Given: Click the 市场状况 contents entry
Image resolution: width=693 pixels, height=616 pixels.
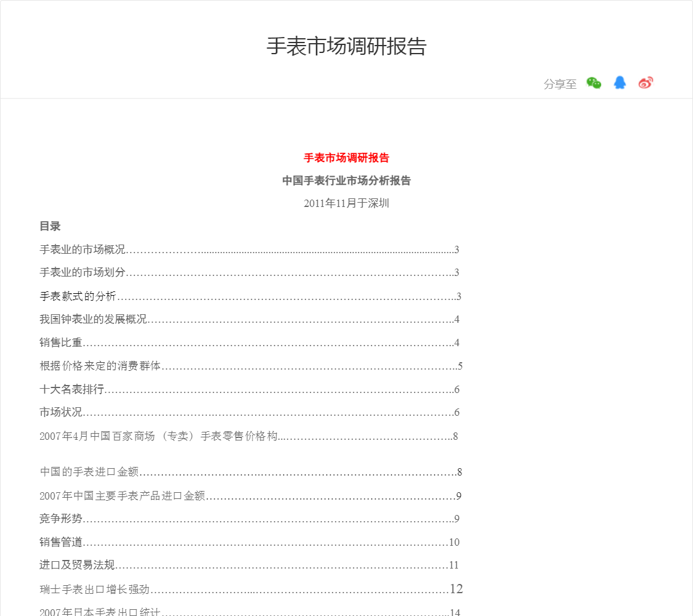Looking at the screenshot, I should point(61,412).
